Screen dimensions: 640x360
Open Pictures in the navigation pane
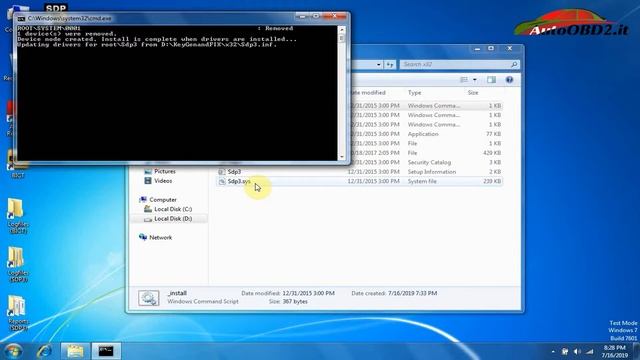coord(165,171)
